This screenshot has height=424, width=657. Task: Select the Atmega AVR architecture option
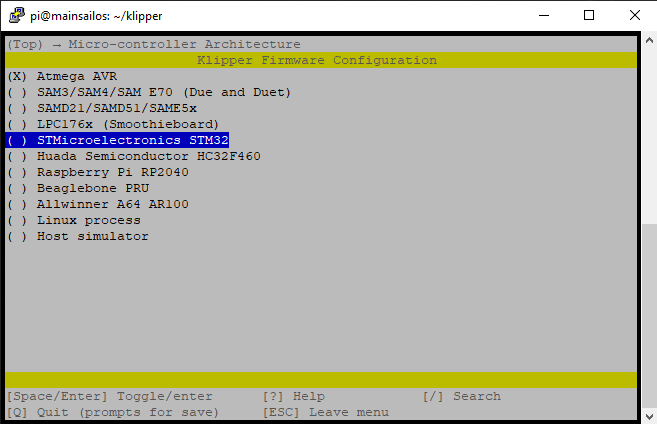62,76
